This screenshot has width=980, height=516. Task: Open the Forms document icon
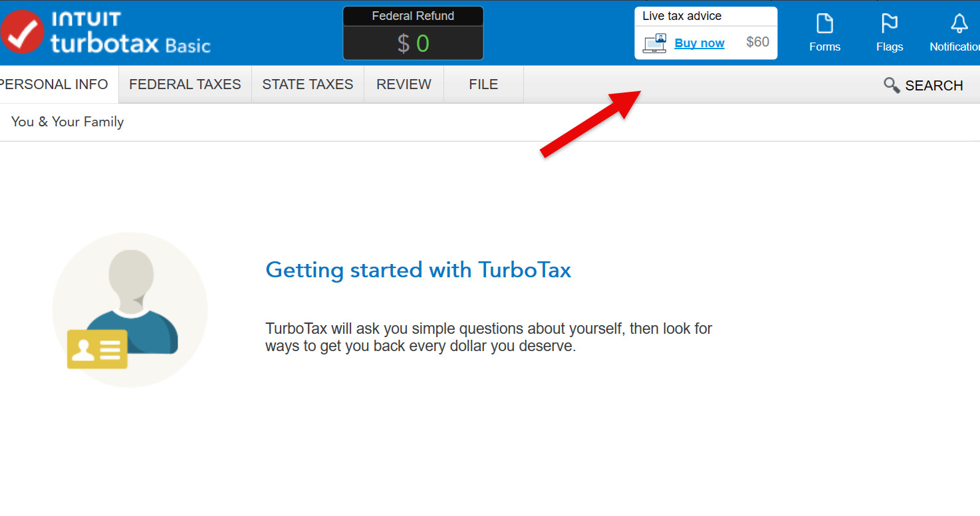pyautogui.click(x=824, y=24)
